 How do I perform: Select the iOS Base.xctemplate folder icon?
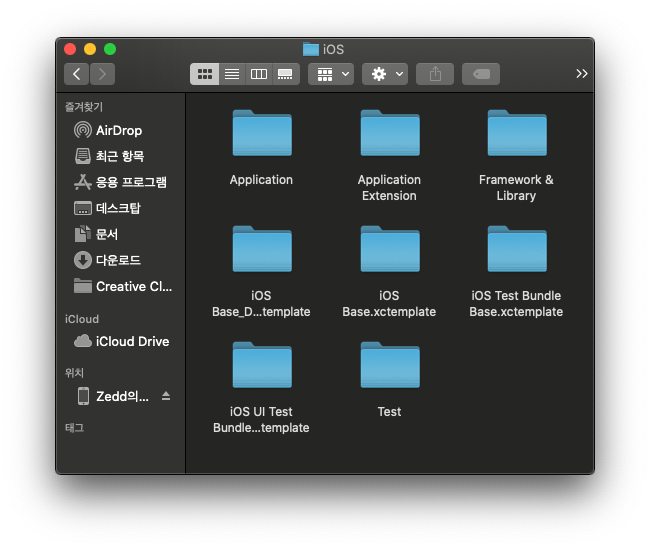[390, 249]
